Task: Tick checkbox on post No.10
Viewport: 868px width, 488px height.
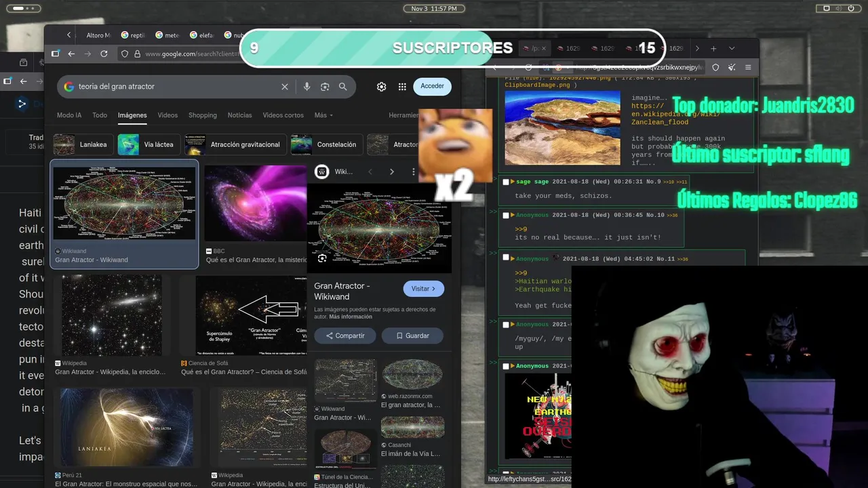Action: click(506, 216)
